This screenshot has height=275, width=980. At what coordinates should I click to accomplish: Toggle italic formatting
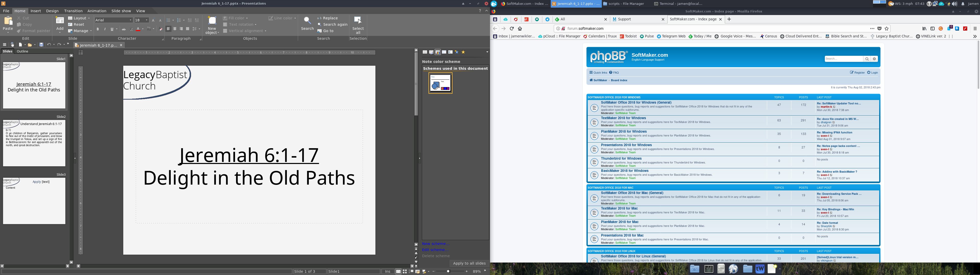[105, 29]
